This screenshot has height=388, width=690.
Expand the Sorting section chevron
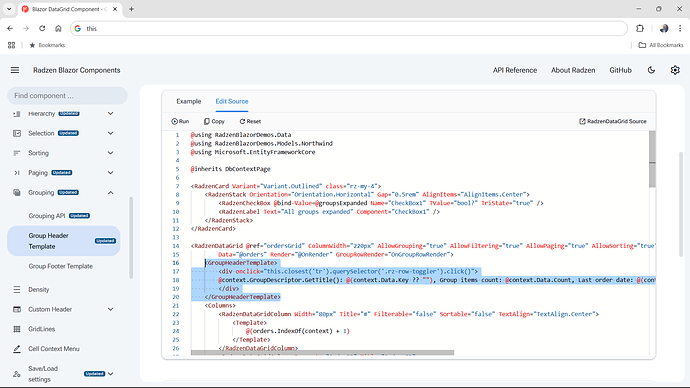[110, 153]
